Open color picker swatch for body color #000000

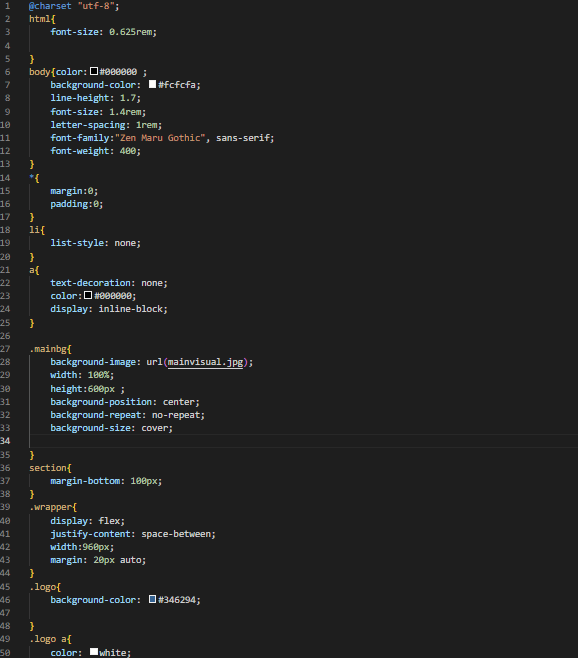94,71
